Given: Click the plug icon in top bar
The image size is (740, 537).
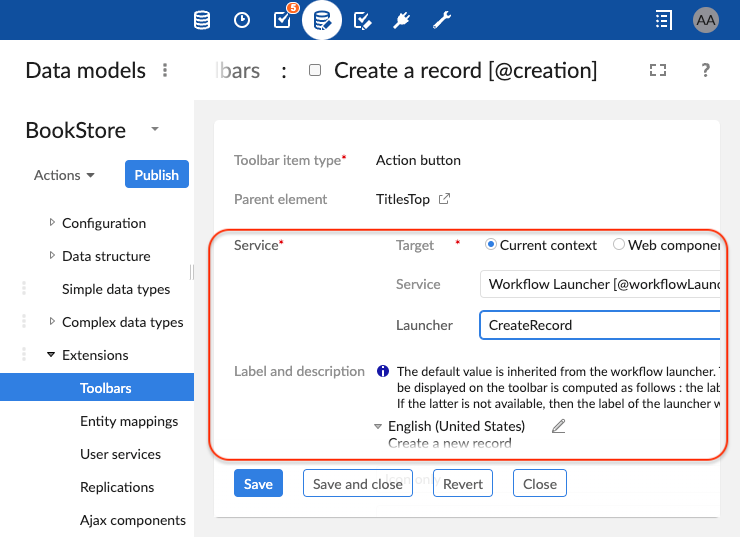Looking at the screenshot, I should coord(402,20).
